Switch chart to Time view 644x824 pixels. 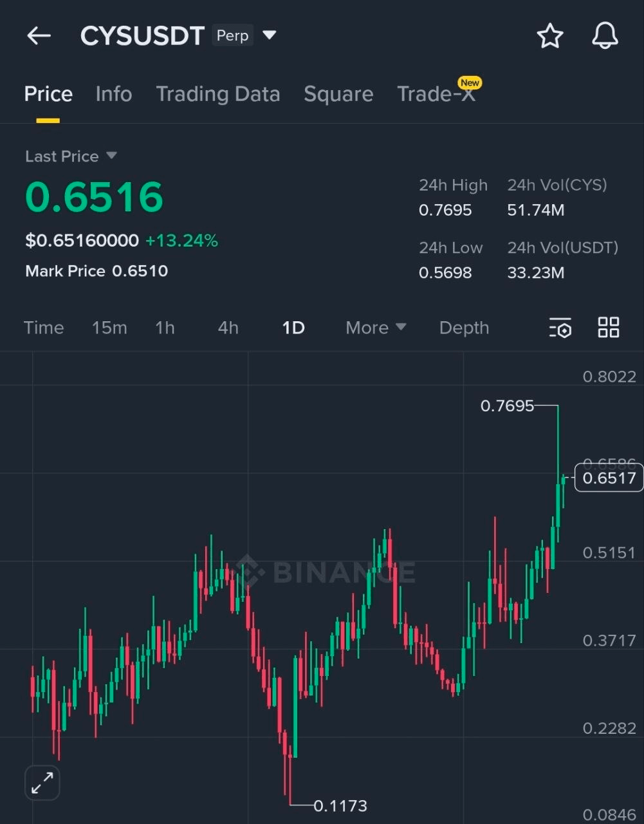coord(44,328)
